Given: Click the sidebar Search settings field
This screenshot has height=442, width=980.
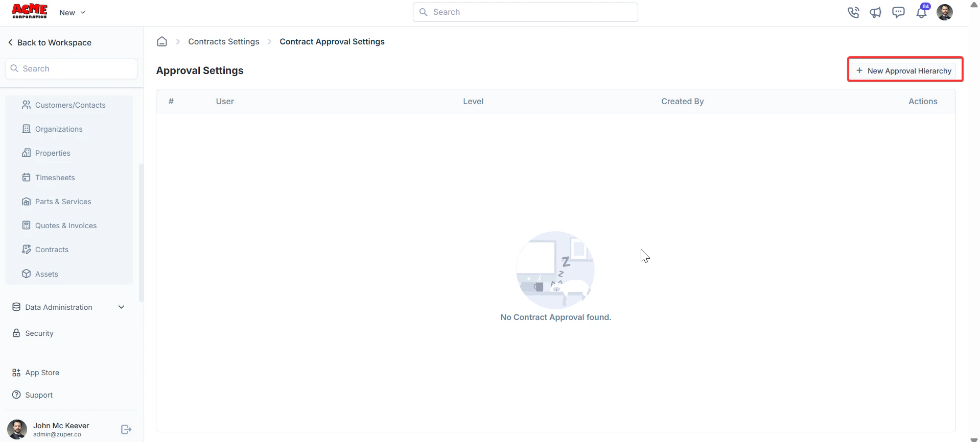Looking at the screenshot, I should coord(71,69).
